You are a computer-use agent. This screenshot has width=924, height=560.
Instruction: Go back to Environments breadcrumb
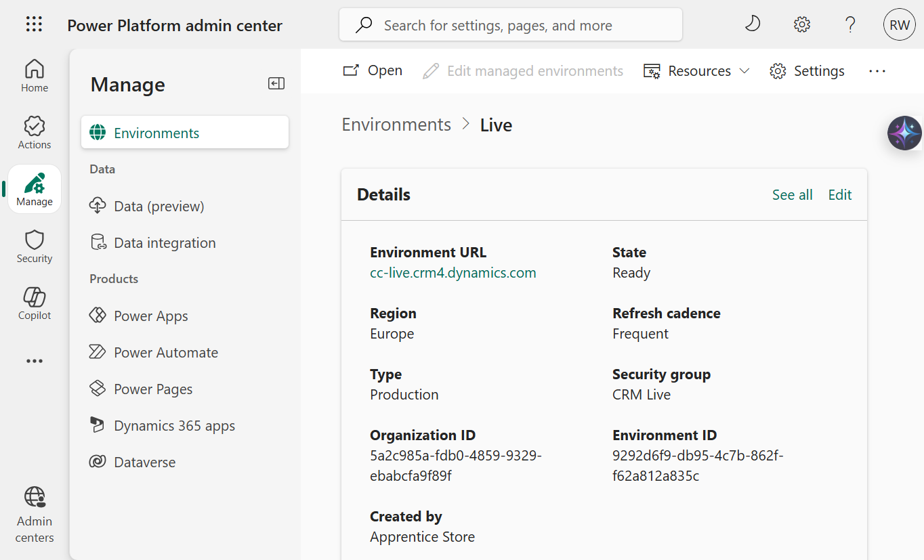[396, 125]
